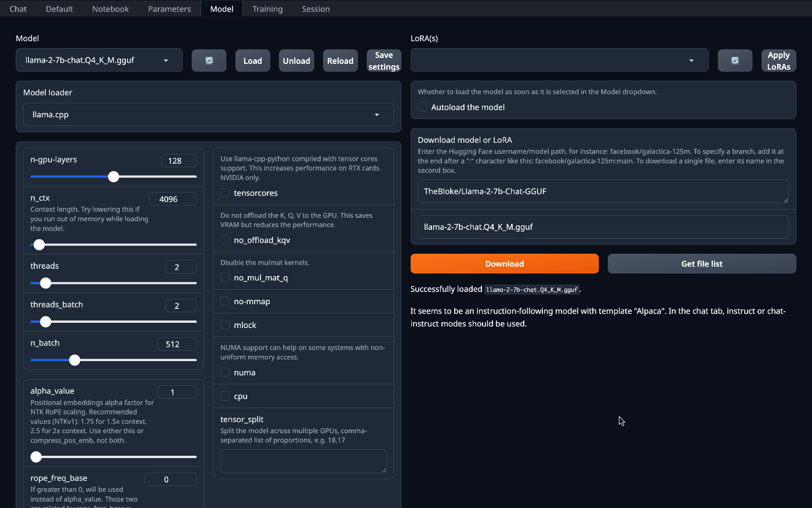This screenshot has height=508, width=812.
Task: Open the Chat tab
Action: click(x=18, y=9)
